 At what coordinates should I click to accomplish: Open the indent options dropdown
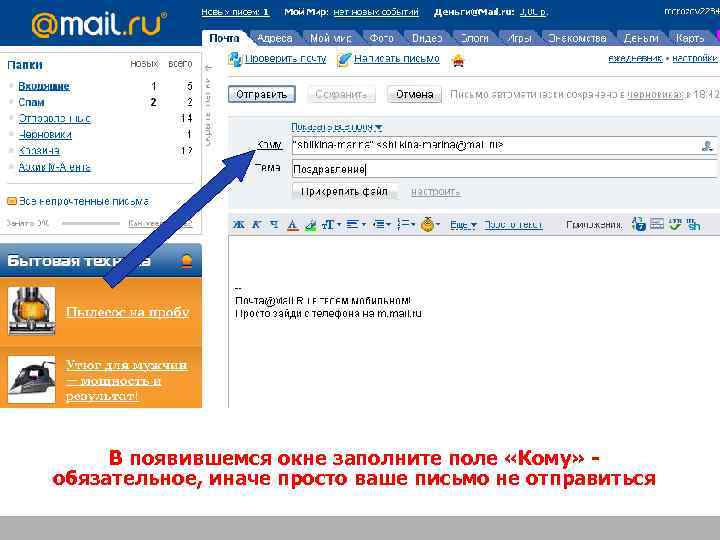(x=381, y=225)
